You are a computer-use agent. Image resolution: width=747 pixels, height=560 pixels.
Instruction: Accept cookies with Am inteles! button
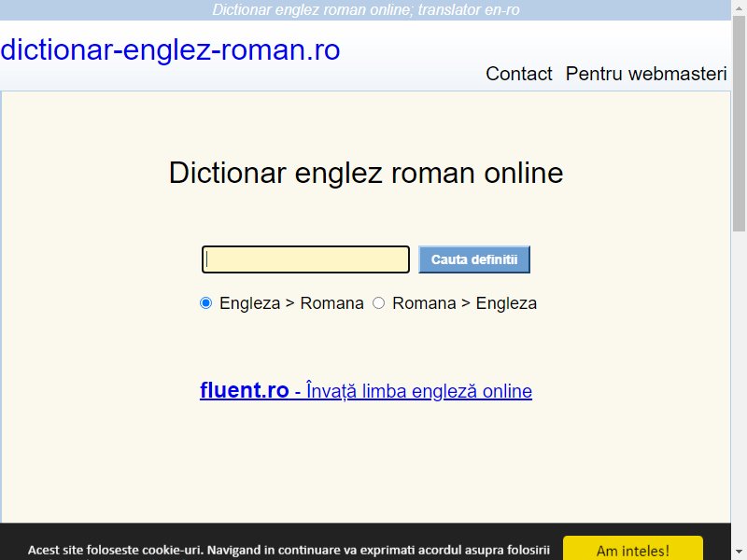633,549
